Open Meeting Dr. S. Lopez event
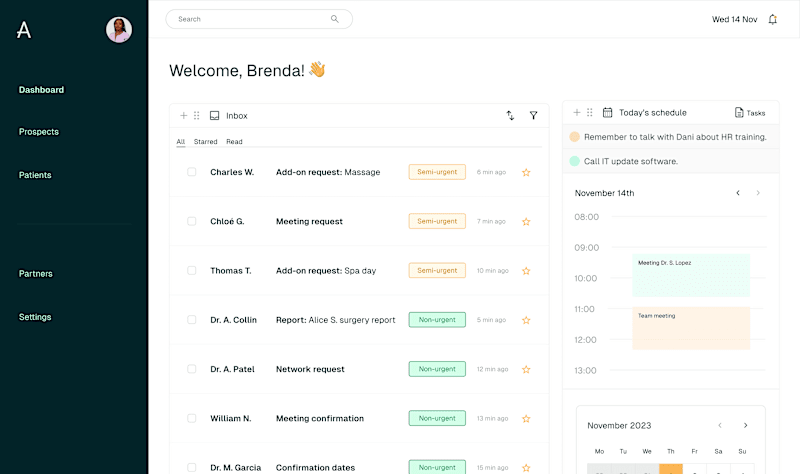This screenshot has height=474, width=800. 691,276
